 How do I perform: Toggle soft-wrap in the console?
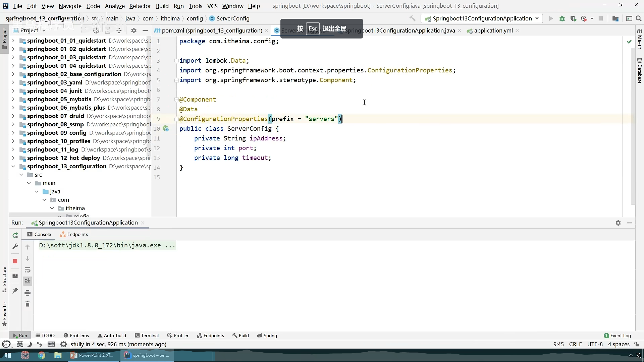[28, 270]
